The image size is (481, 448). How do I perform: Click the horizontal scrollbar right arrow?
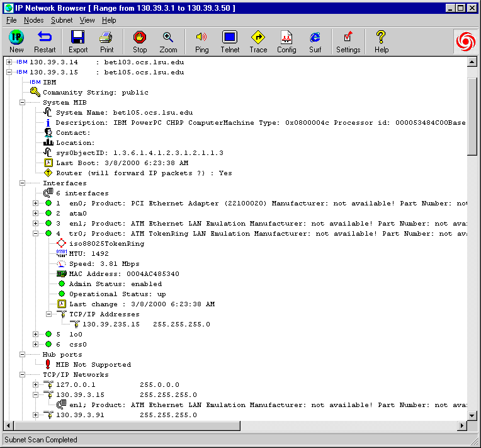(461, 425)
